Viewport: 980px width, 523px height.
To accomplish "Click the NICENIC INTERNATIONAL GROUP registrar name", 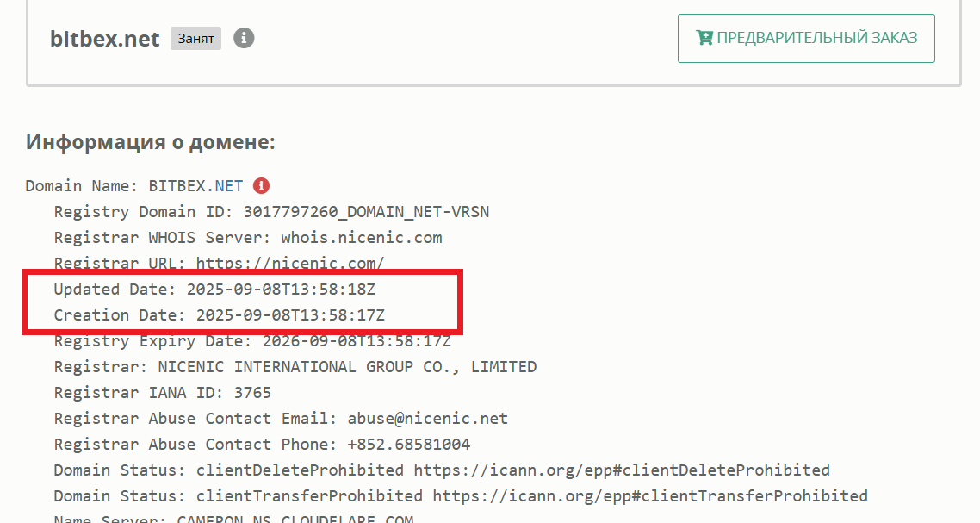I will 347,367.
